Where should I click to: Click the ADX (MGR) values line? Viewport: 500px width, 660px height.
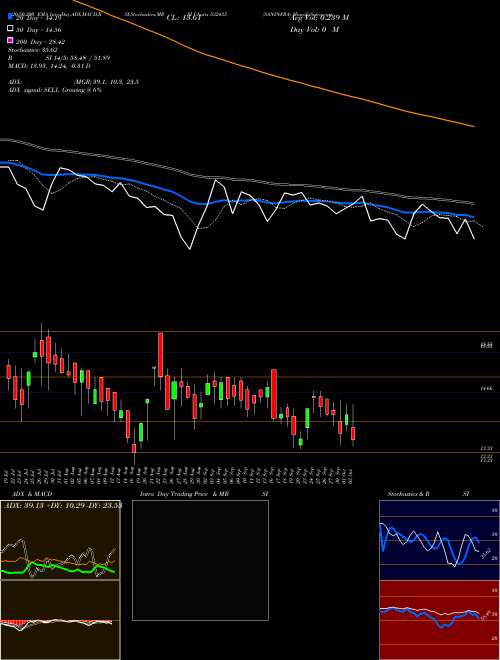pyautogui.click(x=73, y=82)
